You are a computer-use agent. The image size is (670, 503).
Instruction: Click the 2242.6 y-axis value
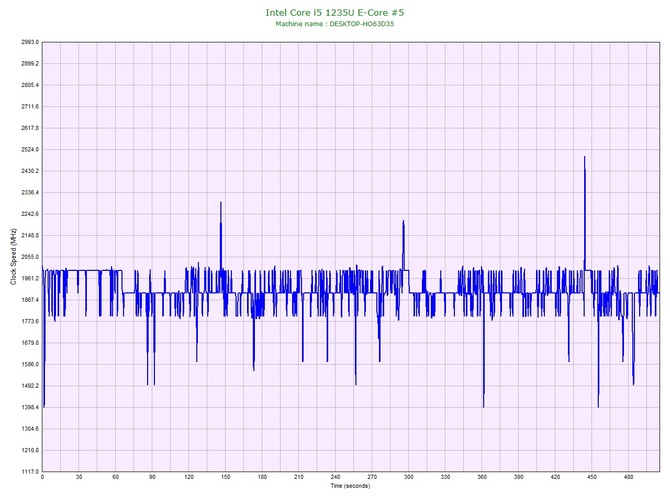tap(30, 214)
